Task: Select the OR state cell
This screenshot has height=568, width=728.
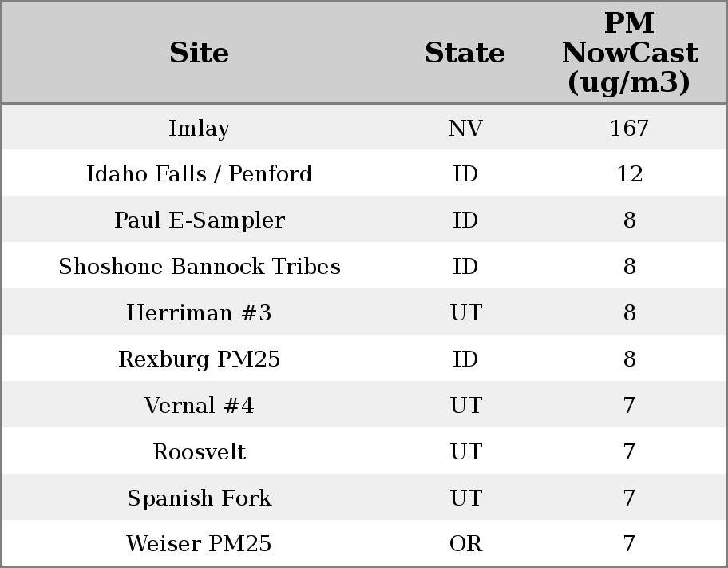Action: (465, 544)
